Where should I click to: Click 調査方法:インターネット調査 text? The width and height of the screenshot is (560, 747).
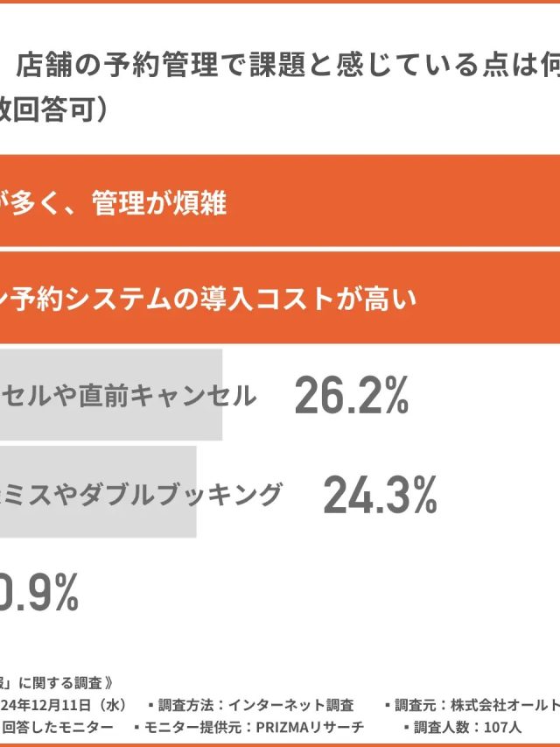click(x=250, y=705)
